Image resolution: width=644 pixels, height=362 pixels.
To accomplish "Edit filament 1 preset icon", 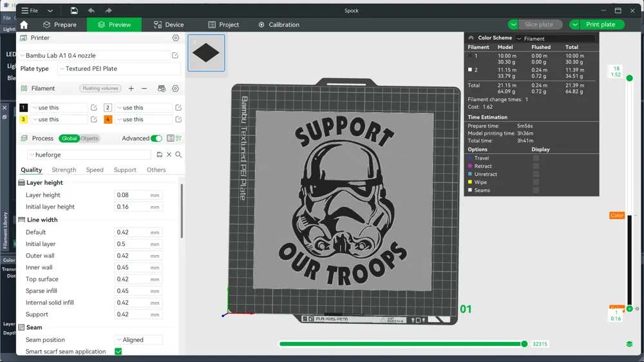I will coord(93,108).
